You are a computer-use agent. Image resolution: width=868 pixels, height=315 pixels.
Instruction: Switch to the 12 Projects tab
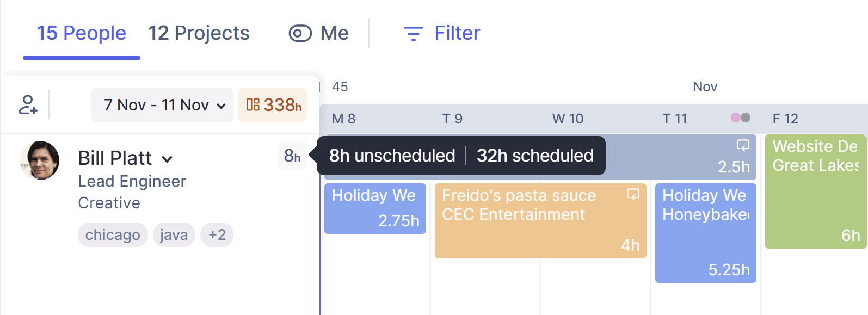click(199, 33)
